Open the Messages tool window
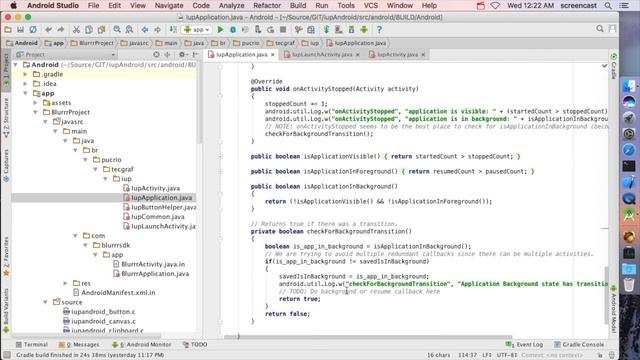 pyautogui.click(x=79, y=344)
